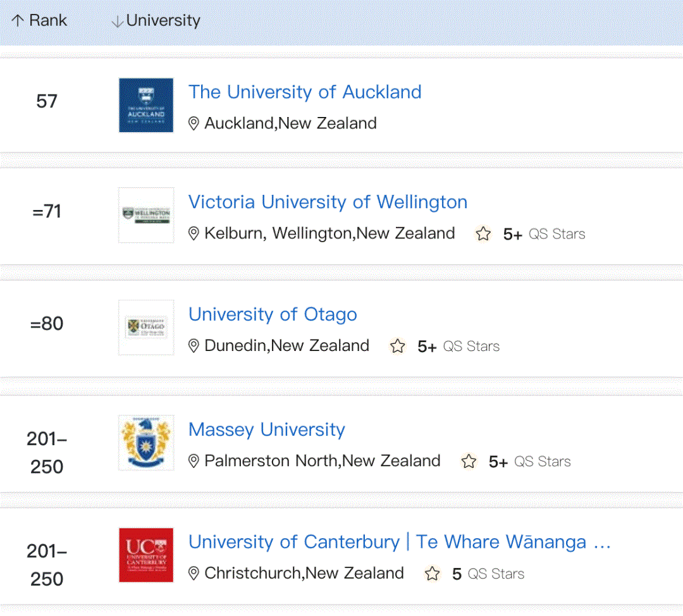Screen dimensions: 683x616
Task: Click the location pin beside Palmerston North
Action: [194, 461]
